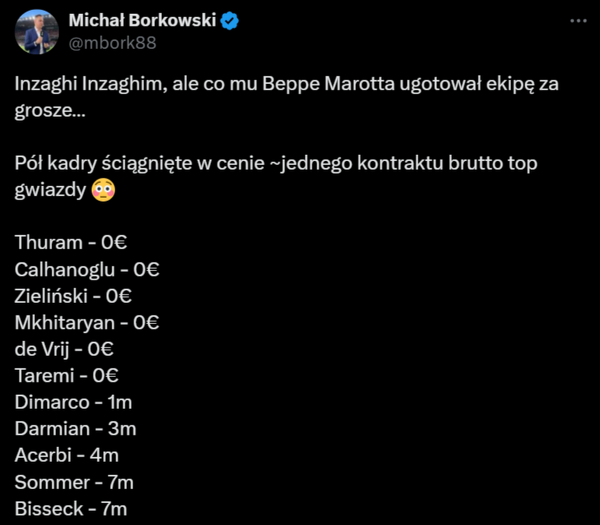
Task: Click the 'Calhanoglu - 0€' line
Action: (x=88, y=268)
